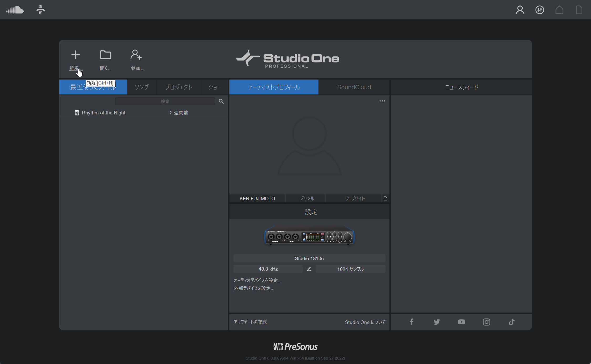Click the Open folder icon
The height and width of the screenshot is (364, 591).
[x=106, y=55]
